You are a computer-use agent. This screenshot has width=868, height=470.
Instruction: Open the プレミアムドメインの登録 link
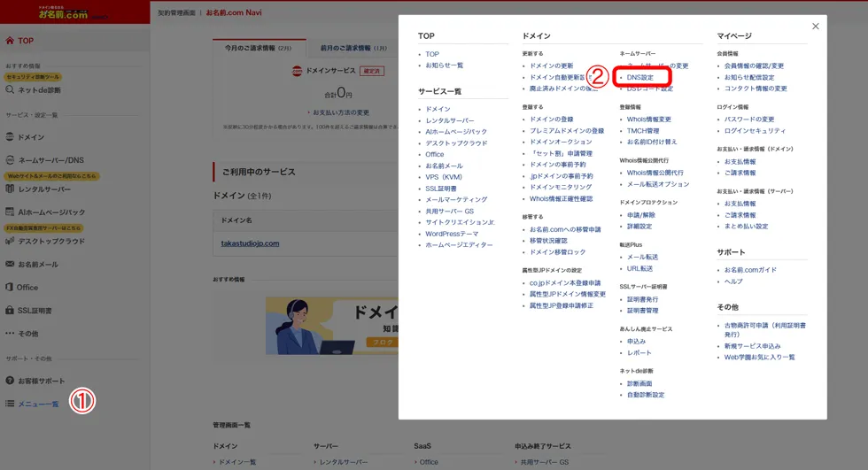point(567,131)
